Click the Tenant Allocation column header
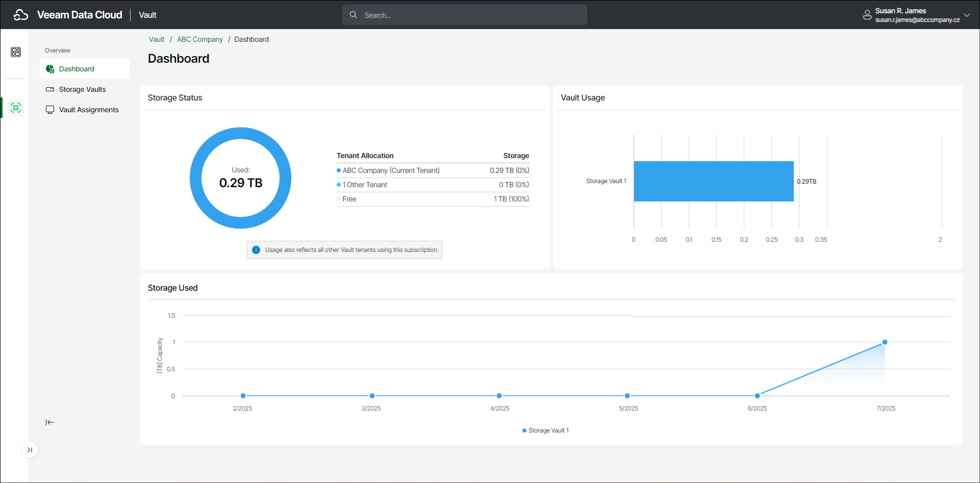 click(365, 156)
